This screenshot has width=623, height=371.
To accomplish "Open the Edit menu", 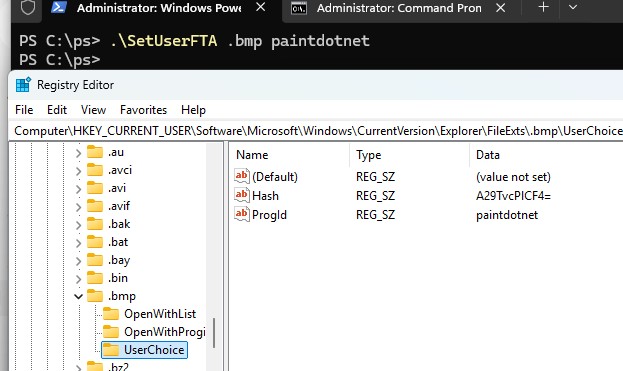I will [57, 110].
